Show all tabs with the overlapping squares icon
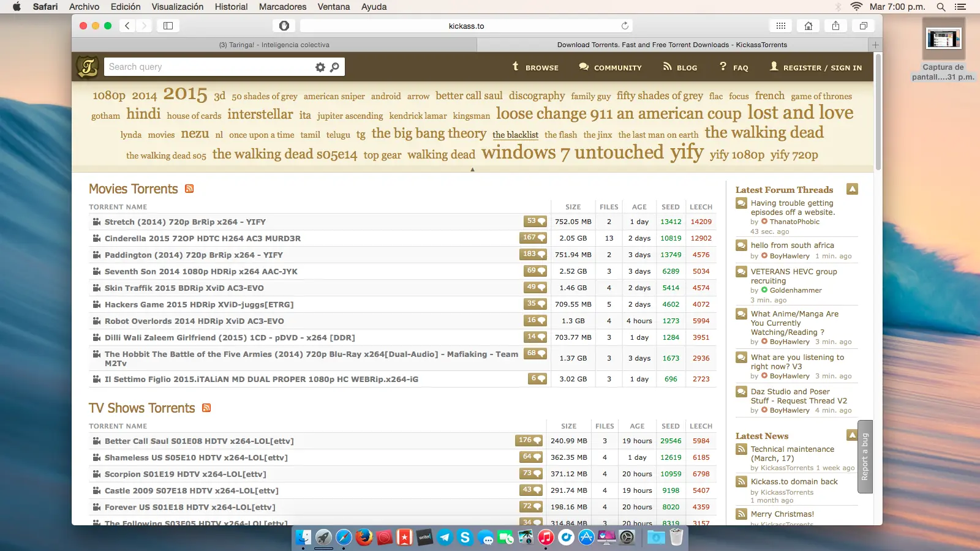980x551 pixels. [x=864, y=26]
